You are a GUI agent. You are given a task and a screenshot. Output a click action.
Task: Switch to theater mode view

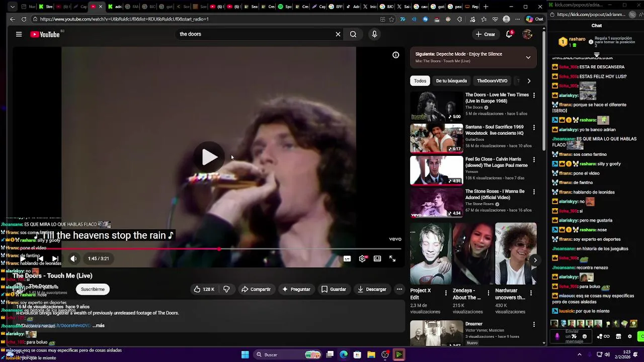(x=377, y=258)
